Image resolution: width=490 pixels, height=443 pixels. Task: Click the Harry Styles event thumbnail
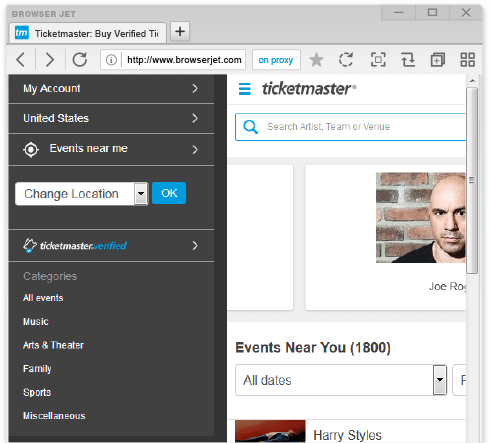point(270,431)
